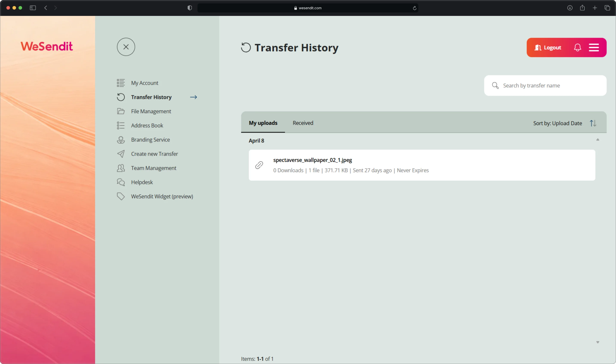This screenshot has height=364, width=616.
Task: Go forward with Safari forward arrow
Action: 55,8
